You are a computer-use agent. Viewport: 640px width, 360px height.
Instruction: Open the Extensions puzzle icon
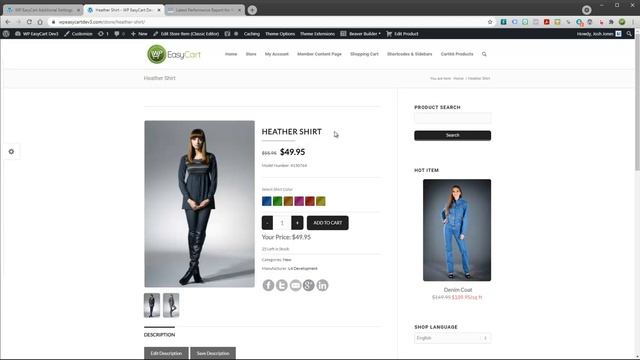click(x=611, y=22)
